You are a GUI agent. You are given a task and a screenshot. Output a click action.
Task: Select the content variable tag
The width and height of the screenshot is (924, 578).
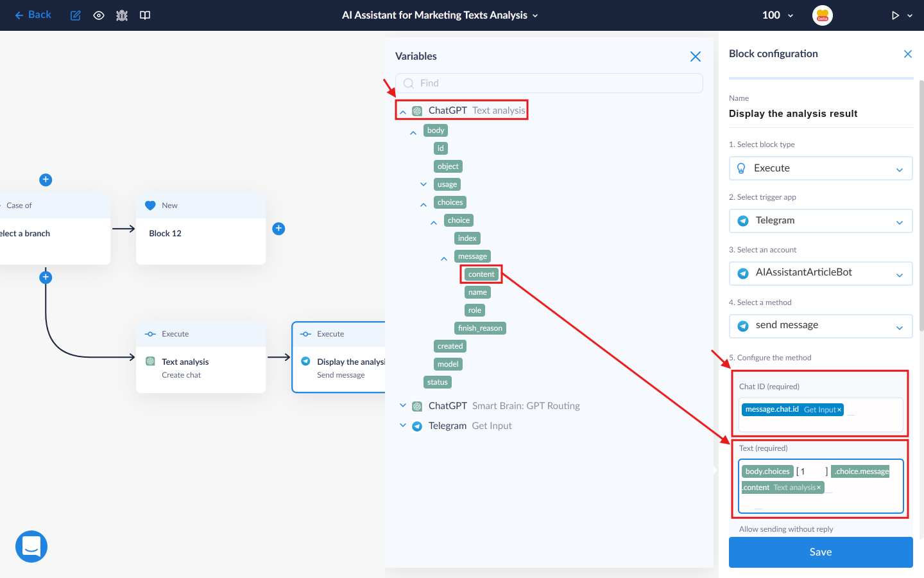(x=481, y=274)
